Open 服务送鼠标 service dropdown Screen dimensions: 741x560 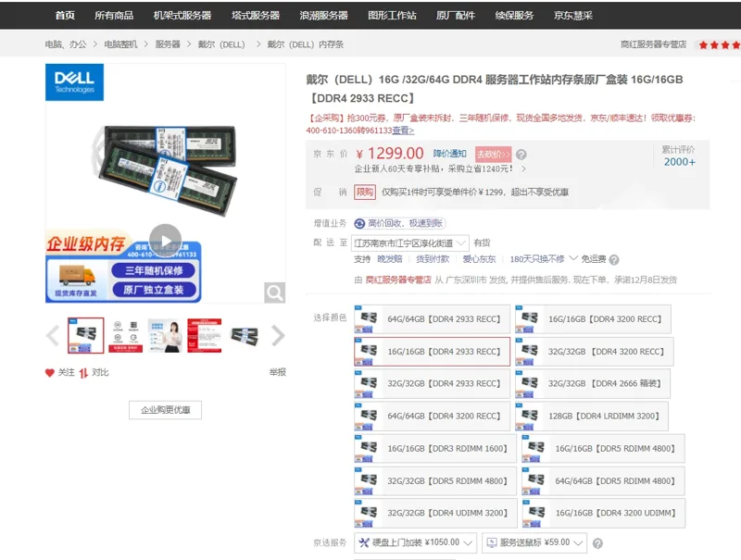[534, 542]
